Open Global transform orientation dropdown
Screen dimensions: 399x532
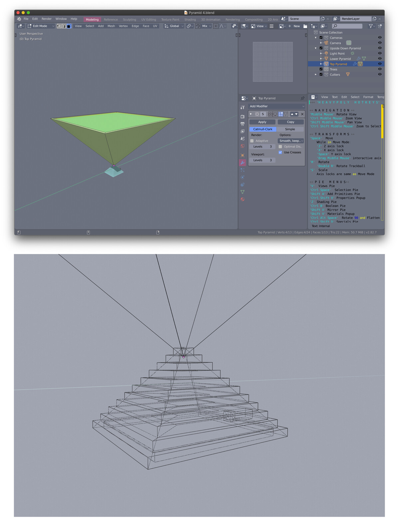pyautogui.click(x=174, y=26)
